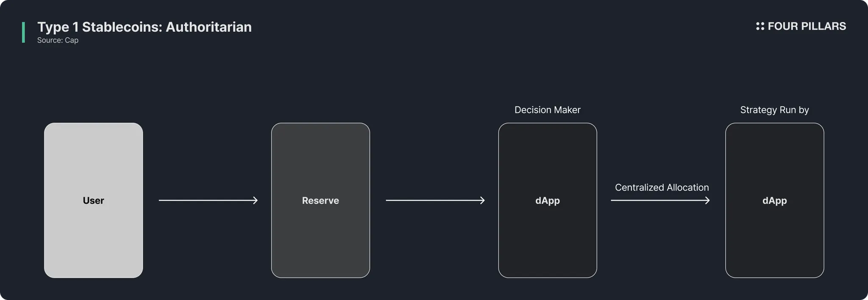868x300 pixels.
Task: Click the arrow from User to Reserve
Action: [208, 200]
